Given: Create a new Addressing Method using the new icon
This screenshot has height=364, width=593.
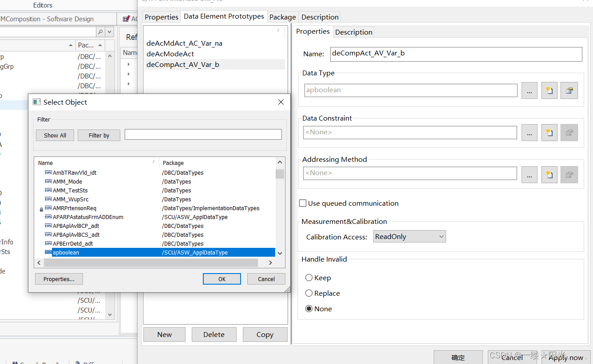Looking at the screenshot, I should [x=549, y=174].
